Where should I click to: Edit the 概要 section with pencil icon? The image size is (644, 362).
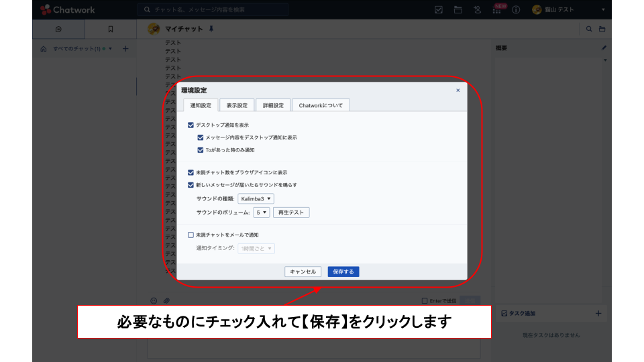point(603,48)
